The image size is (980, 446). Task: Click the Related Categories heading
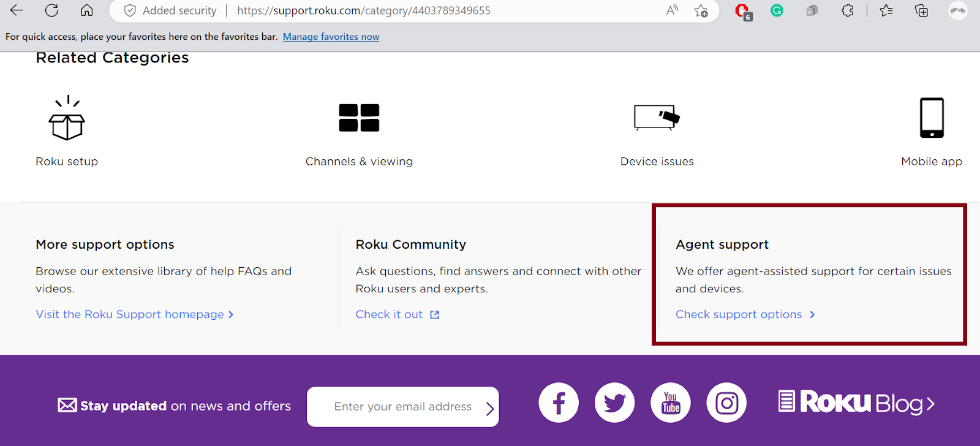click(112, 58)
